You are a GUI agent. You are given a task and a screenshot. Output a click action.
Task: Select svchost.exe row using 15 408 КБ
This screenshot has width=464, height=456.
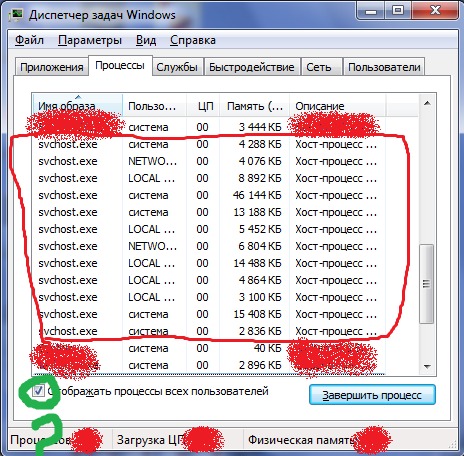coord(209,314)
